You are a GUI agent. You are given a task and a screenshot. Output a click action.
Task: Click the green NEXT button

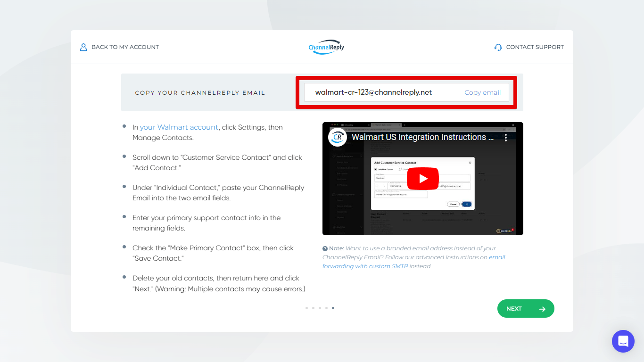click(x=526, y=309)
